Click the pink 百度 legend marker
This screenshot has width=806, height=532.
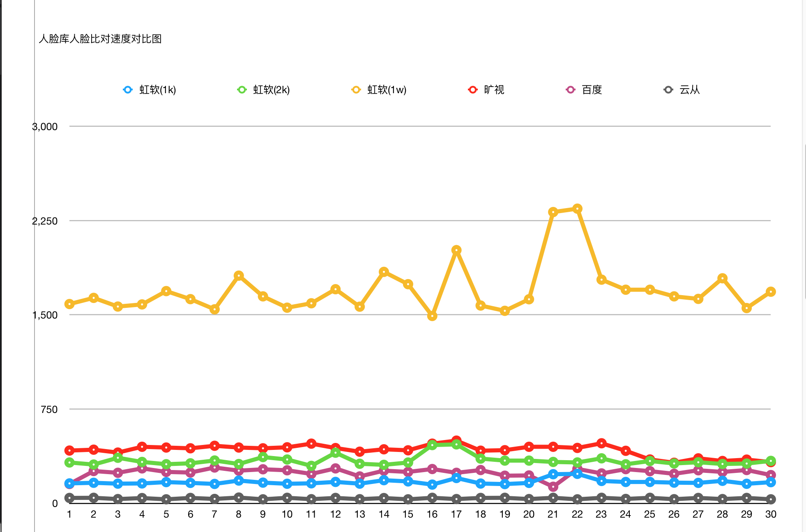click(571, 89)
